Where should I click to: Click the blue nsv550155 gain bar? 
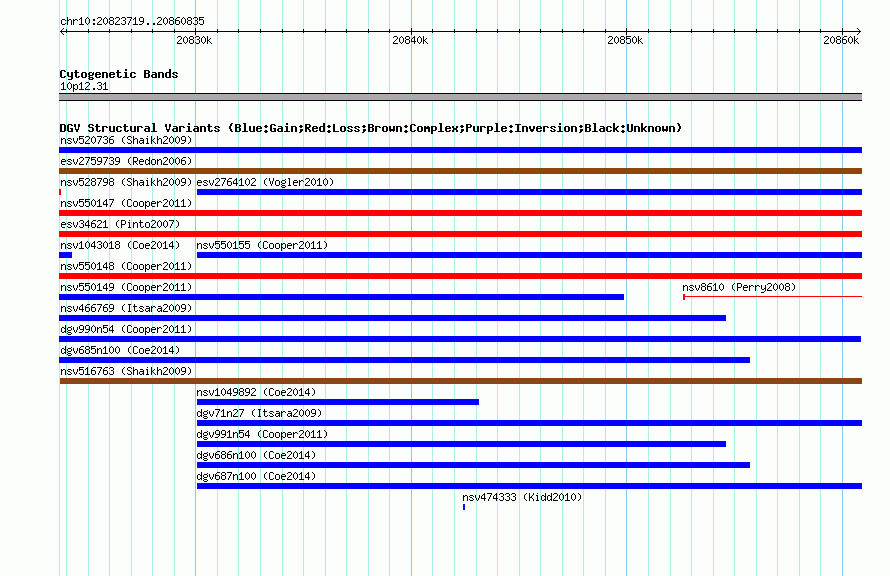pyautogui.click(x=529, y=255)
